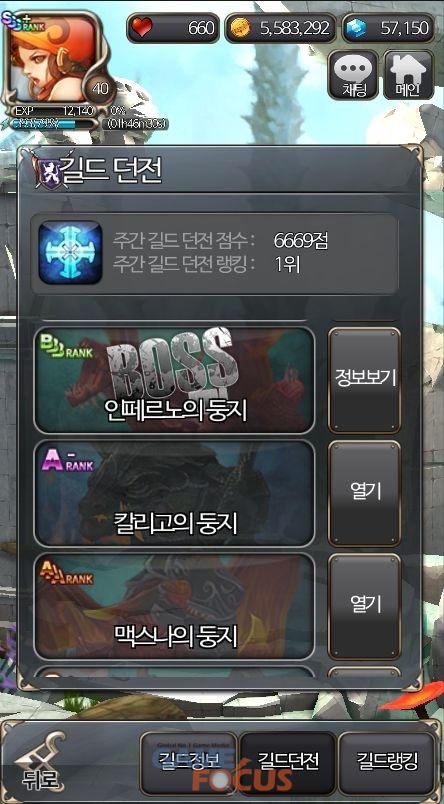This screenshot has width=444, height=804.
Task: Select the 맥스나의 둥지 dungeon banner
Action: tap(174, 606)
